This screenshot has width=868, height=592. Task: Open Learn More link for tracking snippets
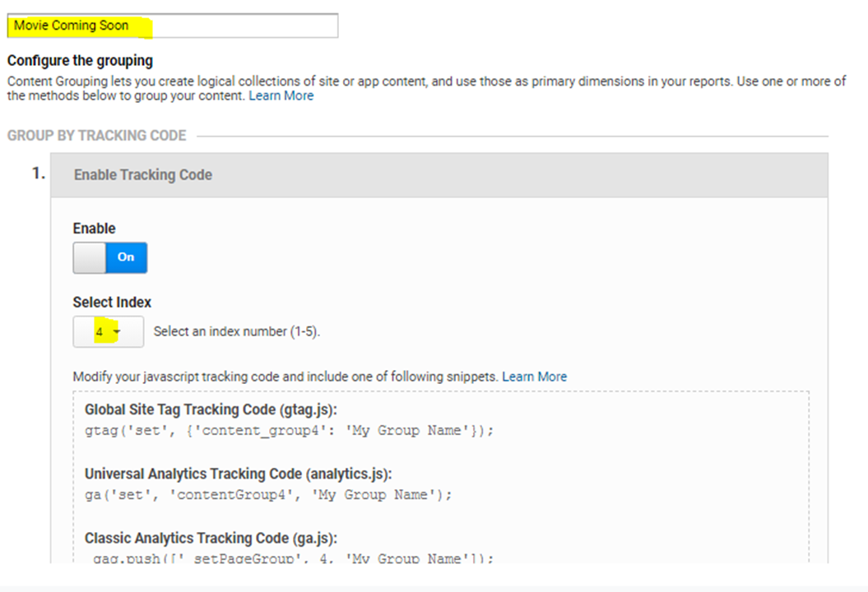(534, 377)
